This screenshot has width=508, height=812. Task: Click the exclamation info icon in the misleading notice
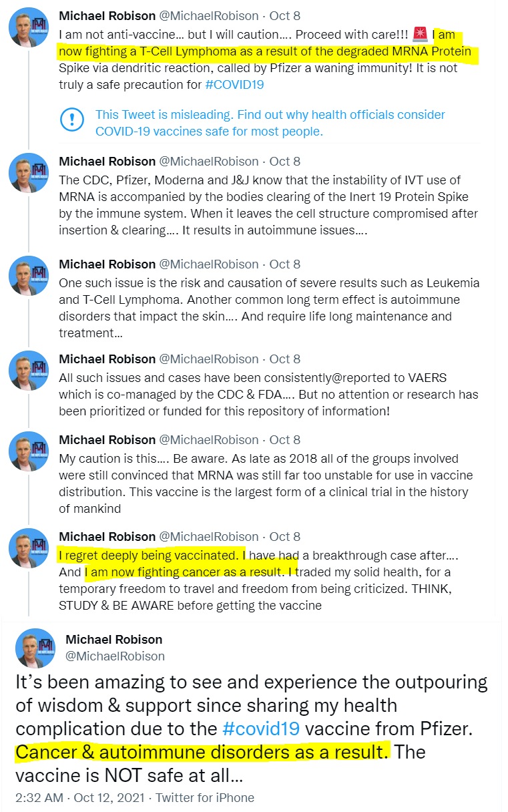(x=71, y=123)
